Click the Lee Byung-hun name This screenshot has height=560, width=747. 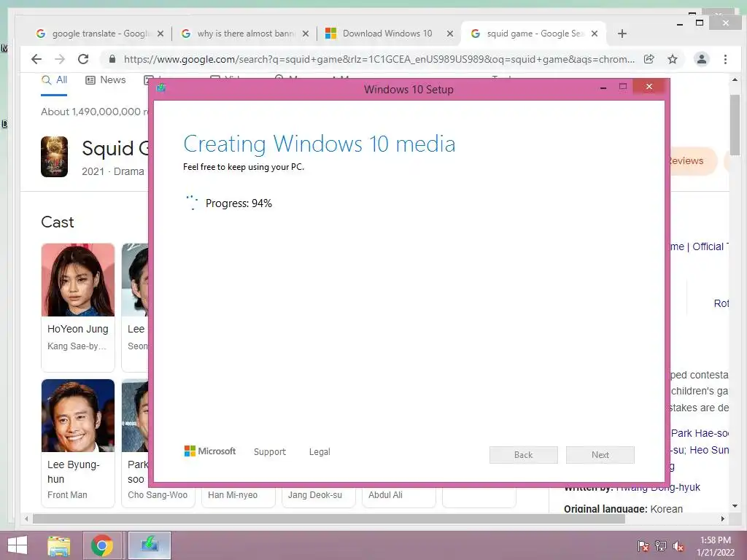click(73, 472)
